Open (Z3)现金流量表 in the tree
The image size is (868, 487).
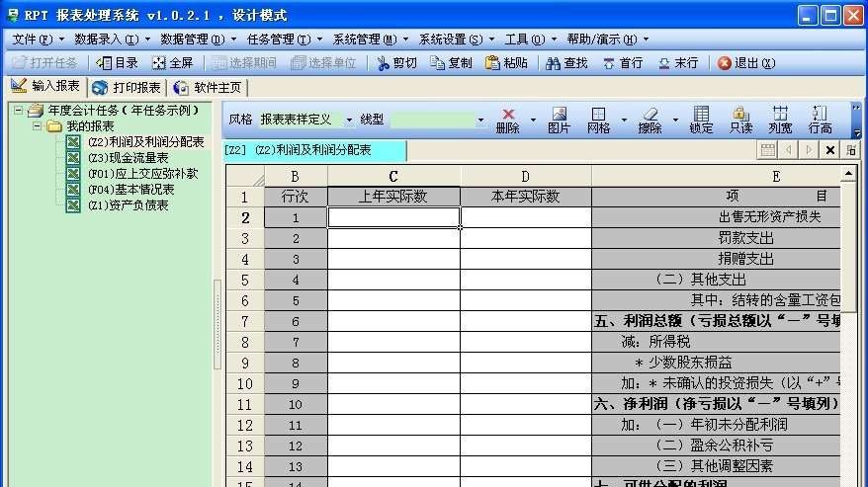128,158
